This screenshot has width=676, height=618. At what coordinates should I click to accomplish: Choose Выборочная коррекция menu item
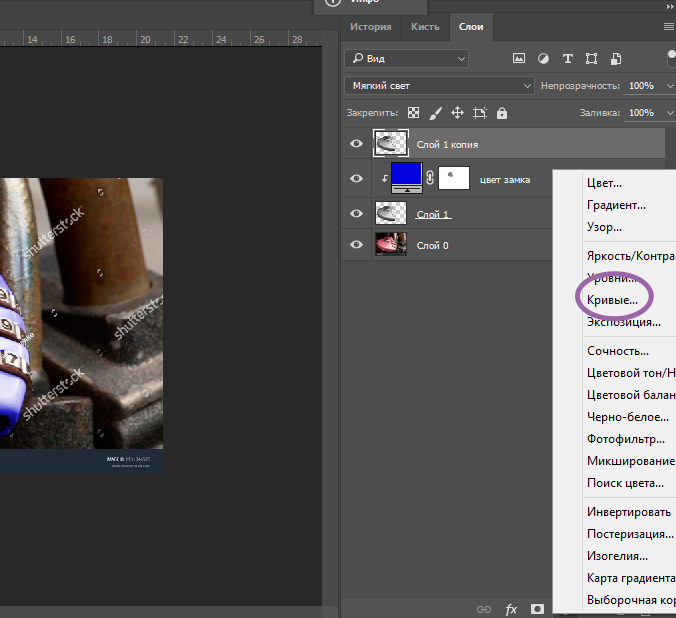pyautogui.click(x=629, y=599)
